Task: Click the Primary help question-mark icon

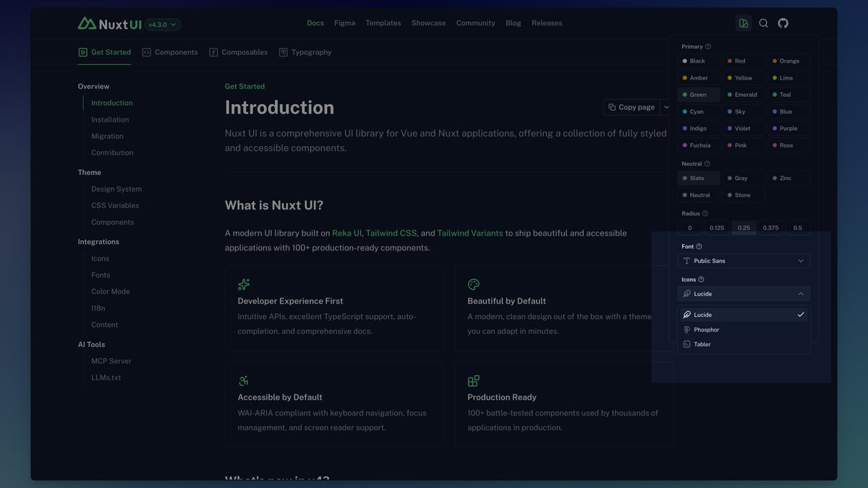Action: pyautogui.click(x=708, y=46)
